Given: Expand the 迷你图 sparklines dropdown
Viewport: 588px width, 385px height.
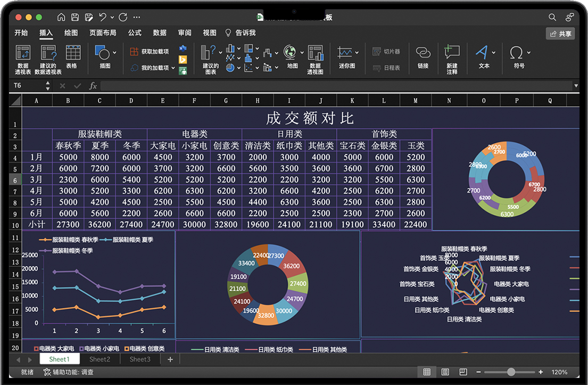Looking at the screenshot, I should (357, 53).
